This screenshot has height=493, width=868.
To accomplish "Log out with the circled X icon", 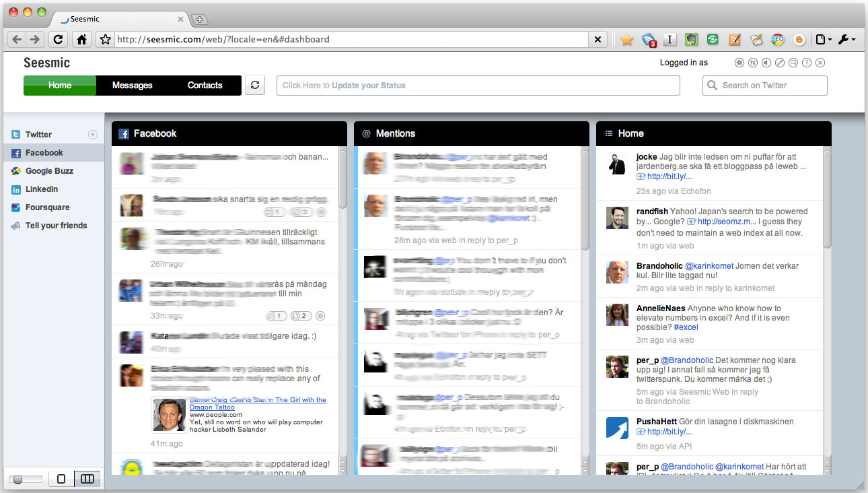I will 820,63.
